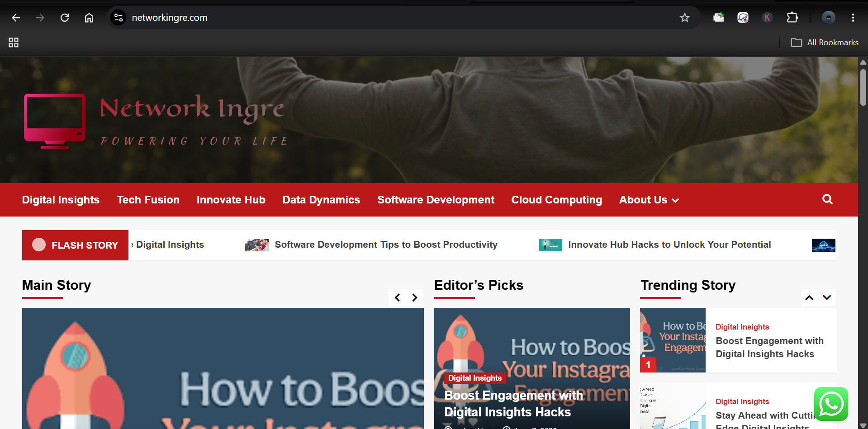This screenshot has height=429, width=868.
Task: Open the Main Story rocket image
Action: [223, 368]
